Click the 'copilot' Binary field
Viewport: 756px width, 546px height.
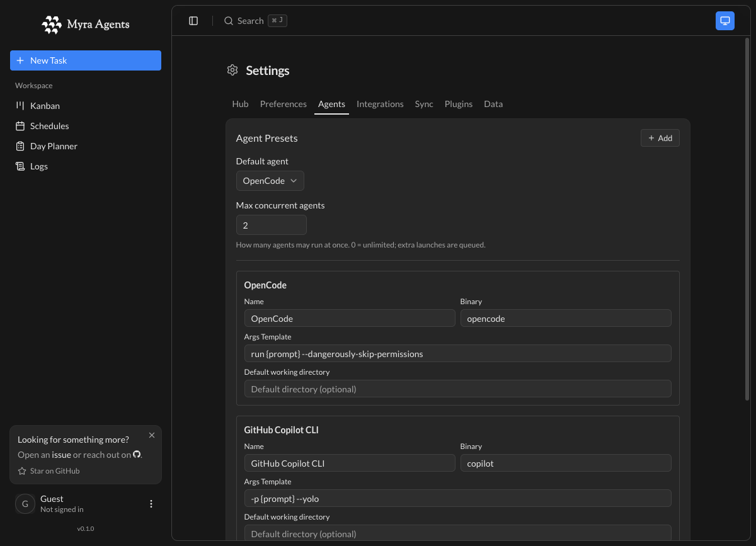pyautogui.click(x=566, y=463)
